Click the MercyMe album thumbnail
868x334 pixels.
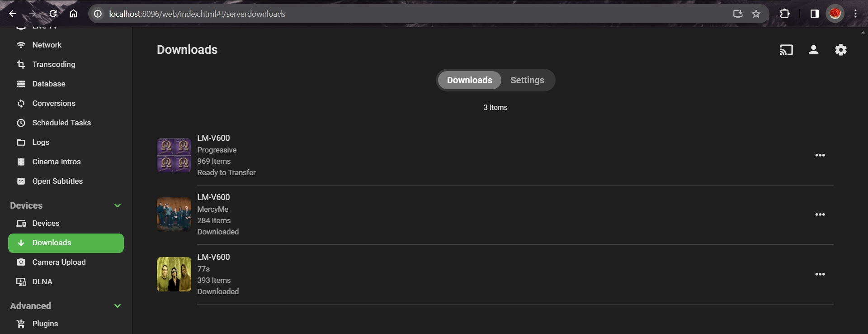click(x=174, y=215)
